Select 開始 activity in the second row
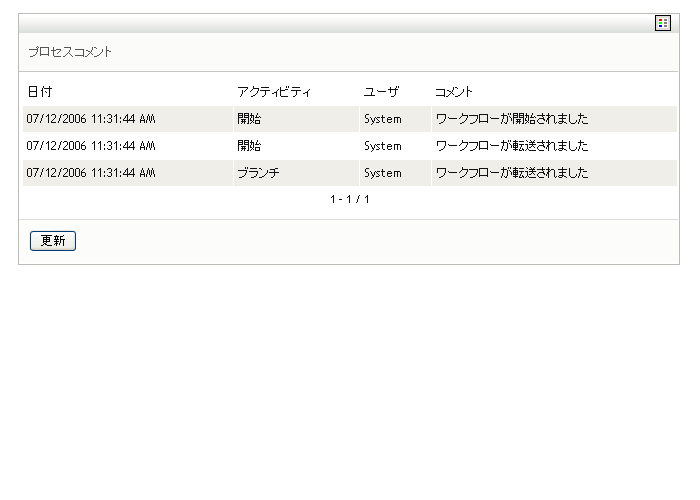The width and height of the screenshot is (700, 500). point(249,146)
